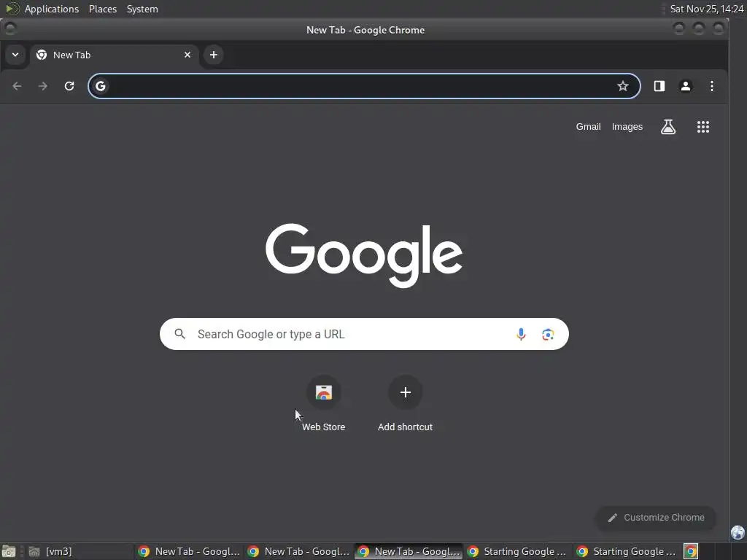Viewport: 747px width, 560px height.
Task: Switch to second New Tab taskbar window
Action: 298,551
